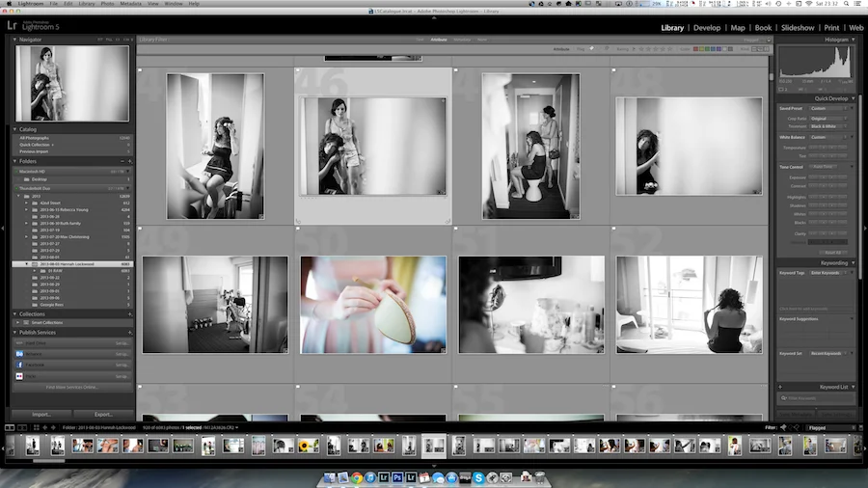Click the Hard Drive publish service icon
868x488 pixels.
[19, 343]
